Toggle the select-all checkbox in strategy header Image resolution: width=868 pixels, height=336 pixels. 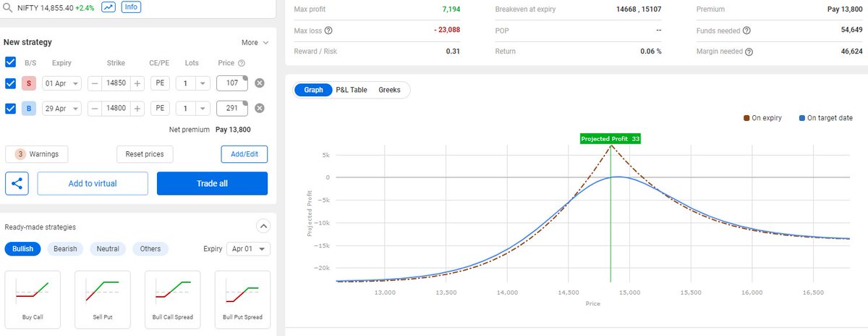11,63
